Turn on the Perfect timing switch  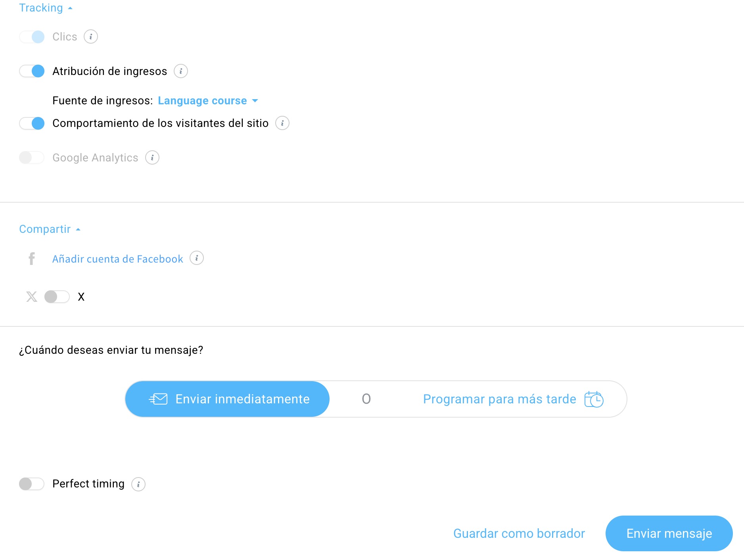32,484
